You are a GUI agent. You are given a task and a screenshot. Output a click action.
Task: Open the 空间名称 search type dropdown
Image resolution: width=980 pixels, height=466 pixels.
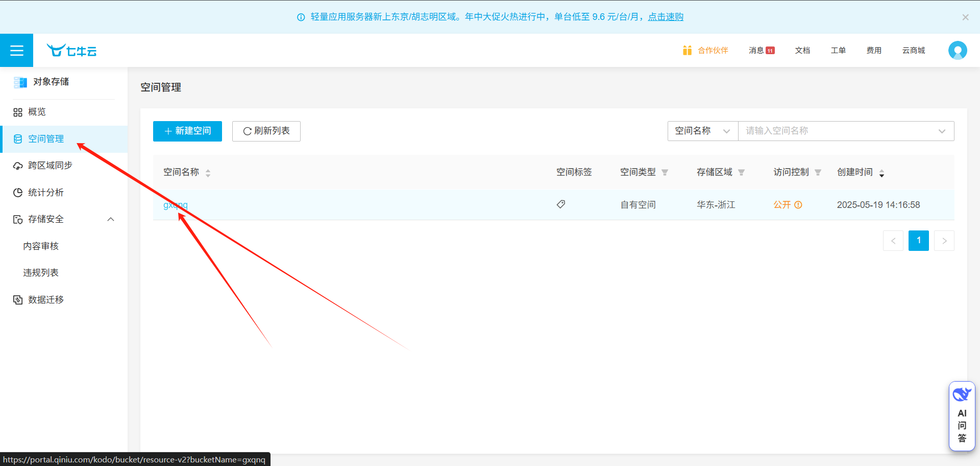click(x=702, y=131)
